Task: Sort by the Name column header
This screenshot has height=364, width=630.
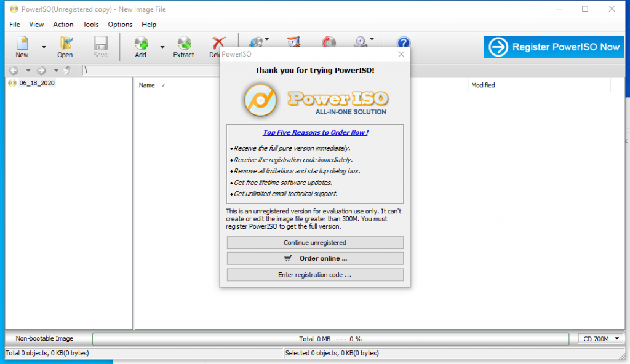Action: [146, 85]
